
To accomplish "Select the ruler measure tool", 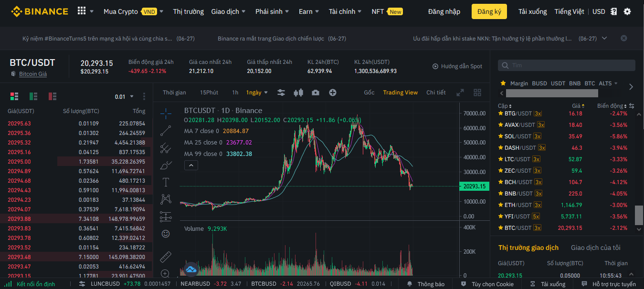I will (x=166, y=257).
